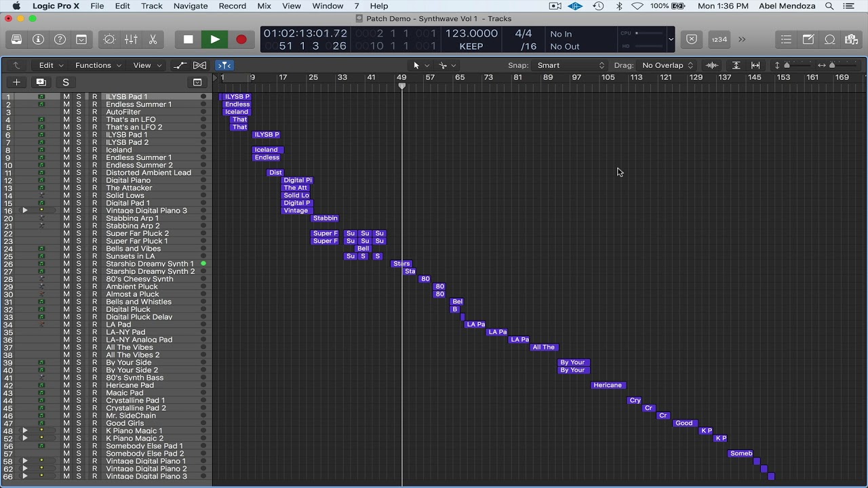
Task: Click the Duplicate Track icon
Action: pyautogui.click(x=41, y=82)
